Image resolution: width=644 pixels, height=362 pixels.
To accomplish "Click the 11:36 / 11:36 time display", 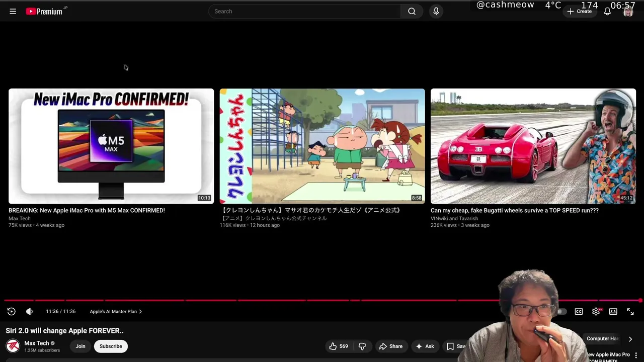I will pyautogui.click(x=60, y=311).
